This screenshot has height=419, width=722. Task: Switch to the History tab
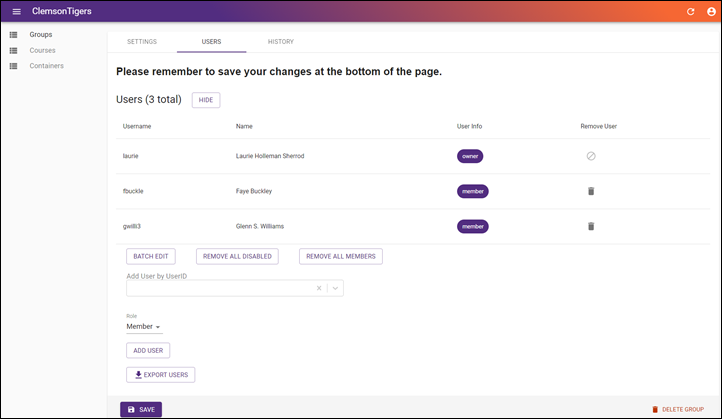click(x=281, y=41)
